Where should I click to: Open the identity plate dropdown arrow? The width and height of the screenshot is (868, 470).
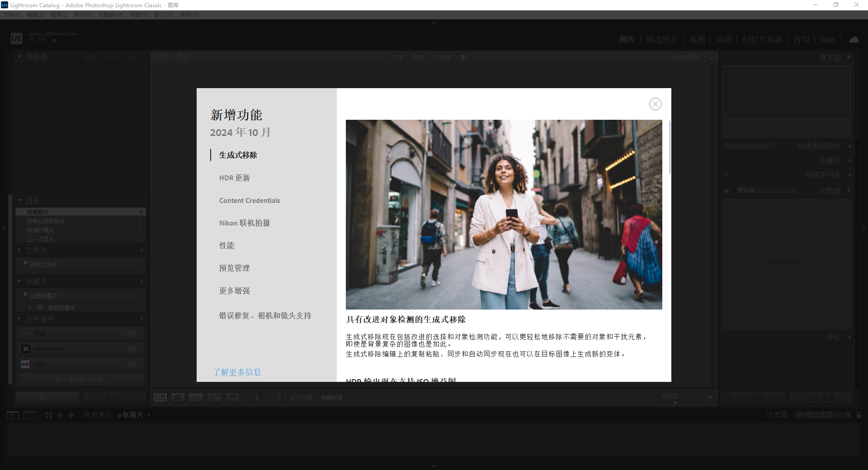tap(54, 41)
